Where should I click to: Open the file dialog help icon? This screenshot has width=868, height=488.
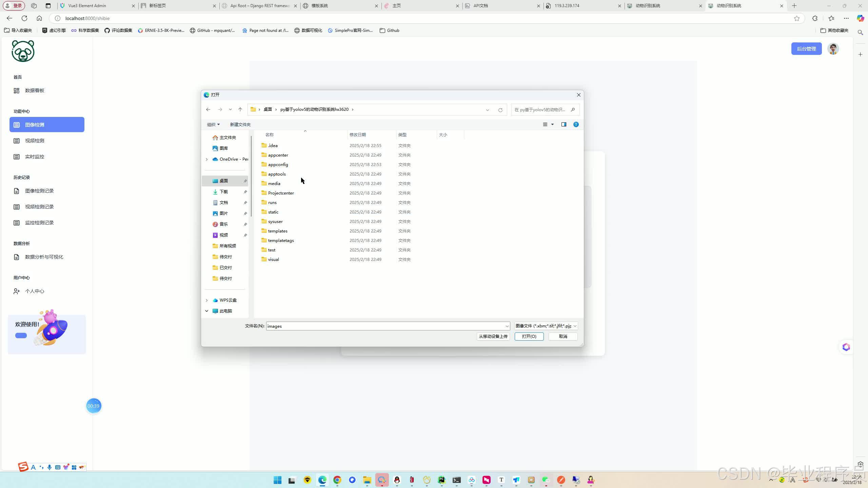[576, 124]
